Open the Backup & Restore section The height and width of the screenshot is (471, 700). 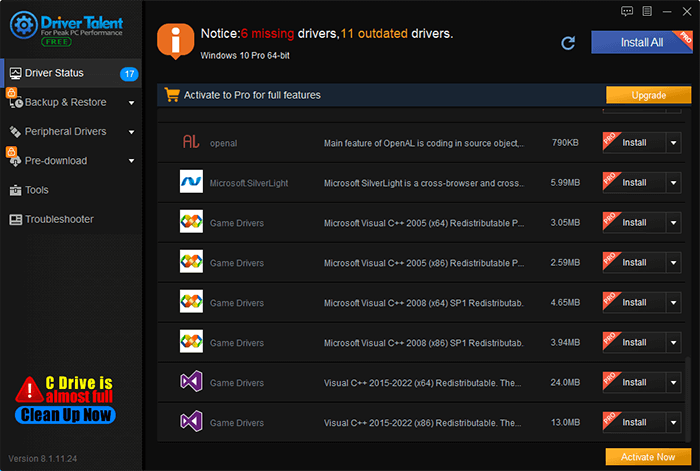click(71, 102)
